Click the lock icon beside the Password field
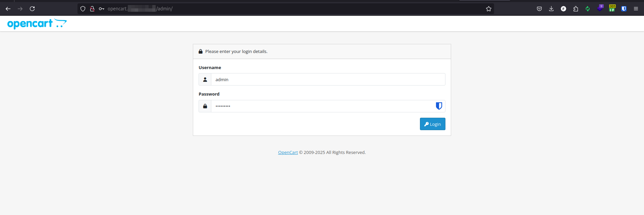The image size is (644, 215). click(x=205, y=106)
